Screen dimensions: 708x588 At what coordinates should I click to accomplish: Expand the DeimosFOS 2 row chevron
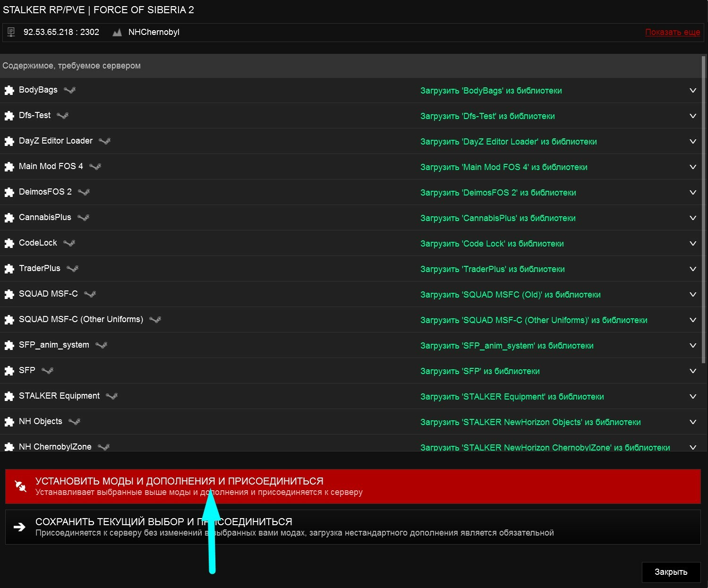pyautogui.click(x=693, y=192)
